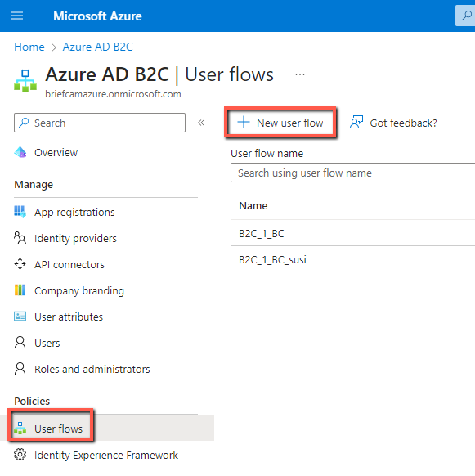Click the Manage section heading
Viewport: 475px width, 476px height.
click(34, 184)
